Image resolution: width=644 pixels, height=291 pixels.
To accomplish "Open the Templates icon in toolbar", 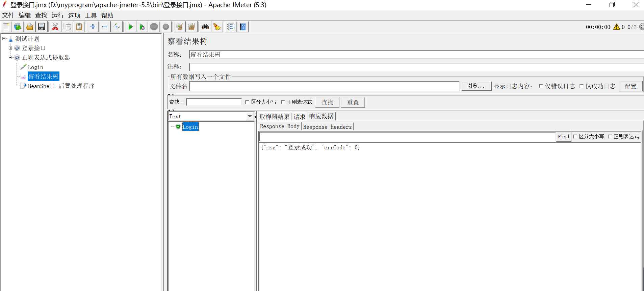I will coord(18,27).
